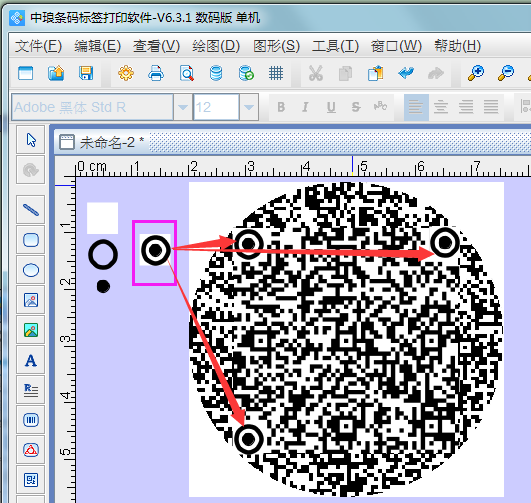Toggle bold formatting
531x503 pixels.
pyautogui.click(x=281, y=107)
